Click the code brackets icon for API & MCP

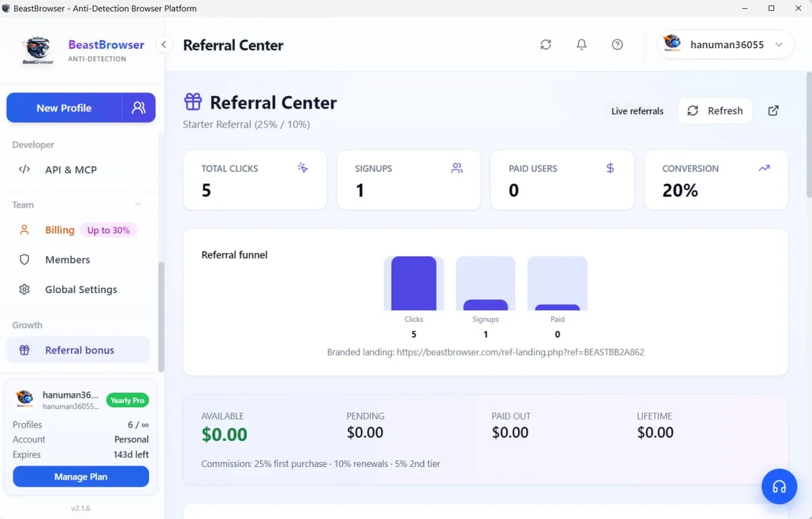(24, 170)
